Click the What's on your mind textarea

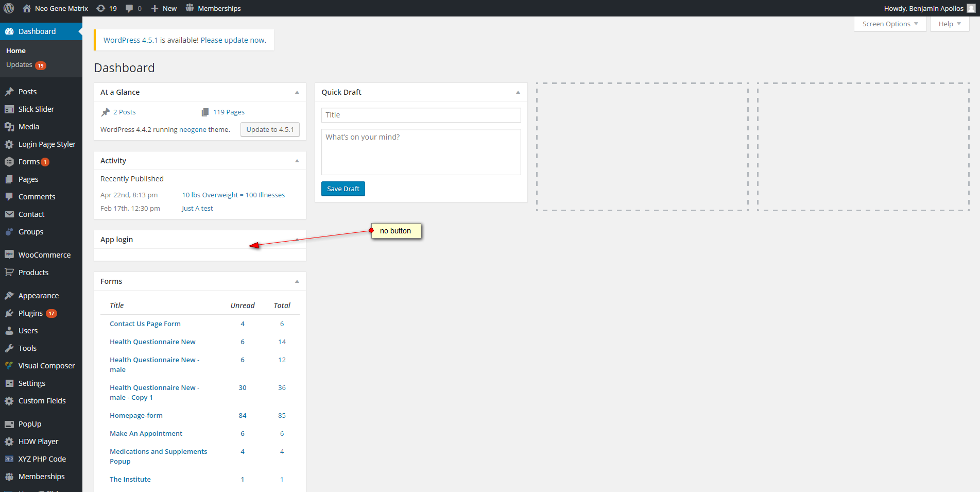point(421,152)
